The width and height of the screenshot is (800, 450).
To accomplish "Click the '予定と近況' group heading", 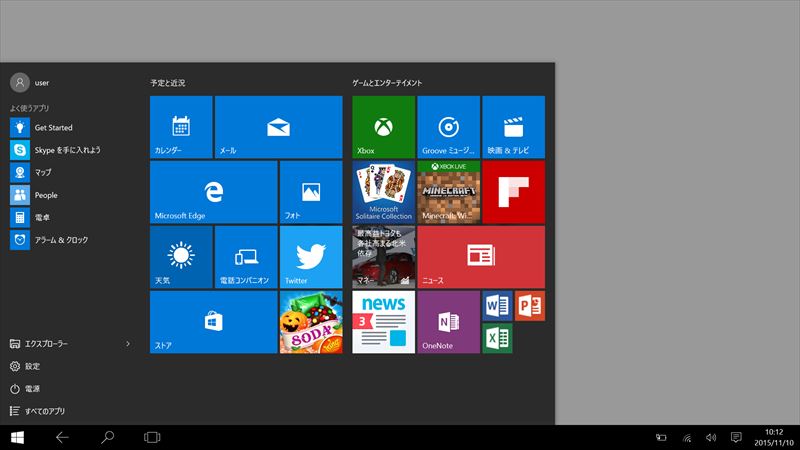I will (168, 83).
